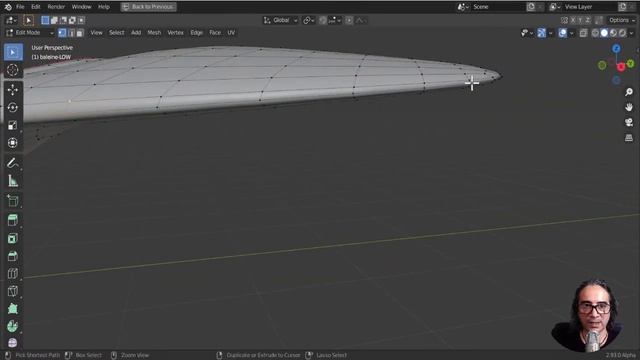
Task: Open the overlays options dropdown arrow
Action: [x=571, y=33]
